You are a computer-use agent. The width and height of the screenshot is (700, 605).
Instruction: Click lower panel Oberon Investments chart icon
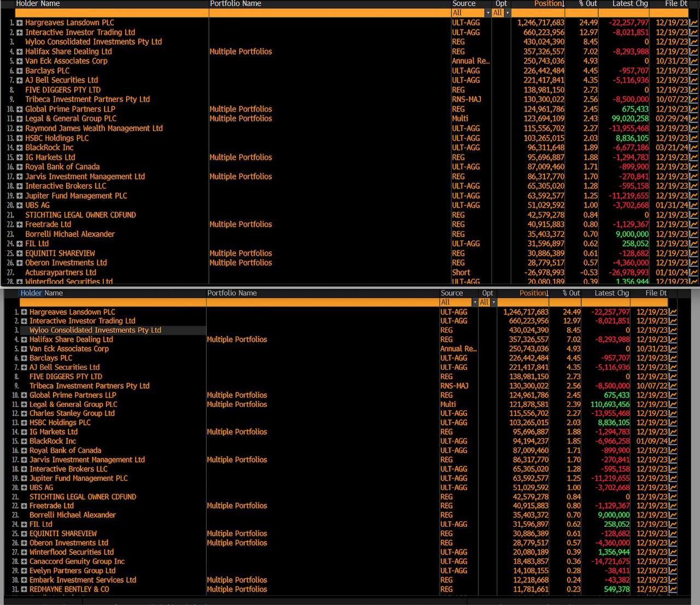(x=673, y=543)
